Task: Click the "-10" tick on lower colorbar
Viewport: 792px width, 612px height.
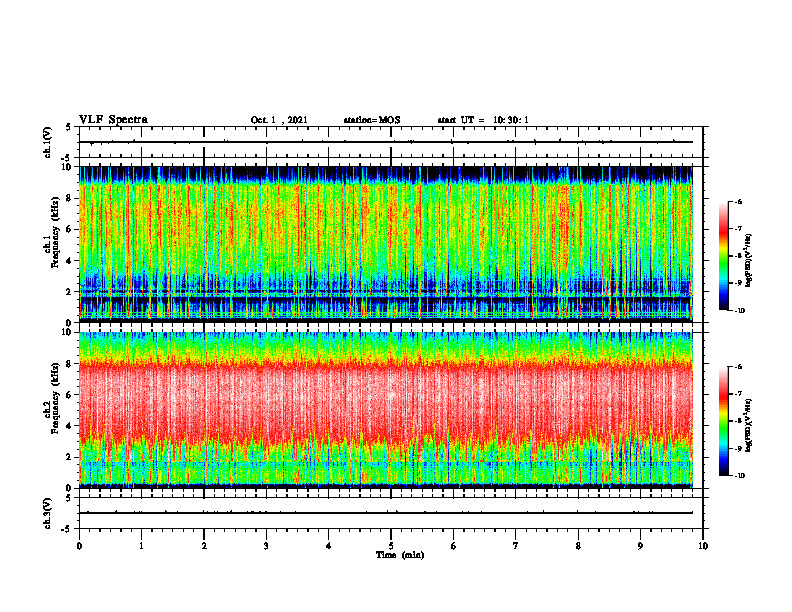Action: point(740,476)
